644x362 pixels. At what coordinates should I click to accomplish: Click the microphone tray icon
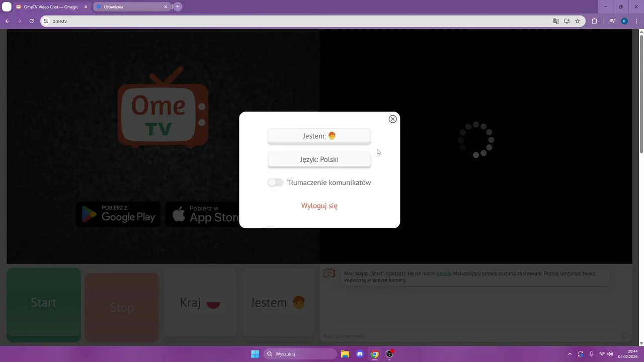[591, 354]
